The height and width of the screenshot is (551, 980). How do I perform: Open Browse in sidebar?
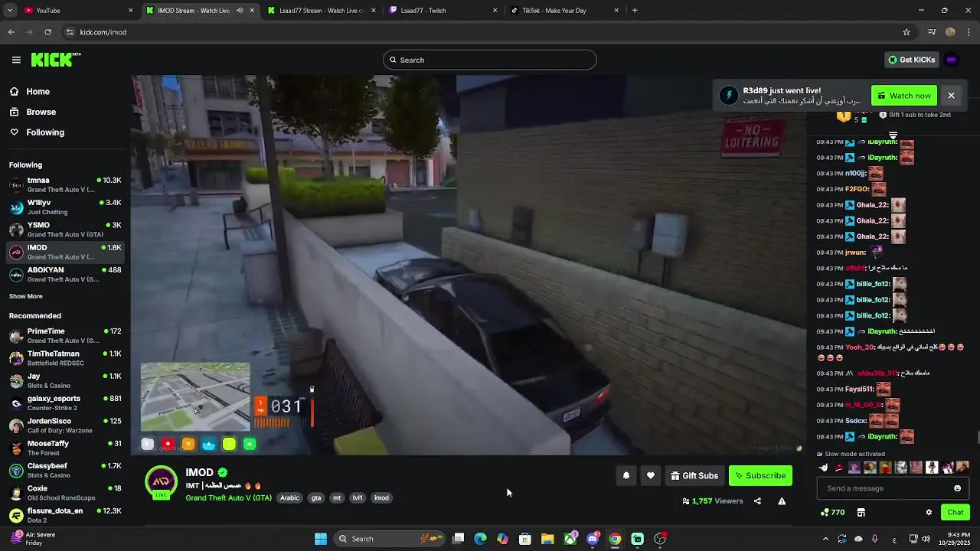41,112
